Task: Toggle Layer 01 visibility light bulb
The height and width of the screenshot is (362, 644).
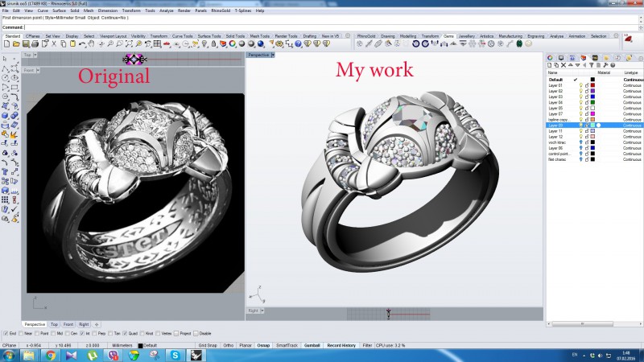Action: (x=580, y=85)
